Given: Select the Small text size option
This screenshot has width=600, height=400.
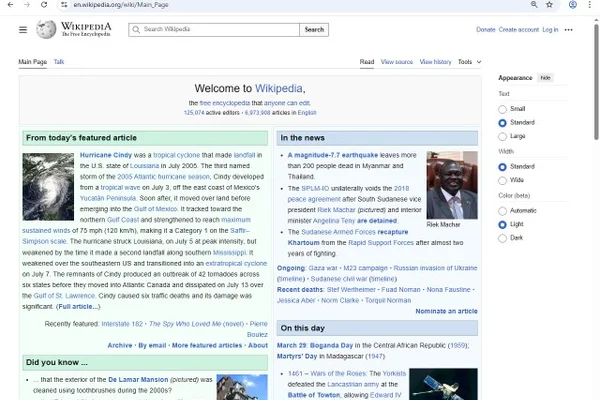Looking at the screenshot, I should pyautogui.click(x=502, y=109).
